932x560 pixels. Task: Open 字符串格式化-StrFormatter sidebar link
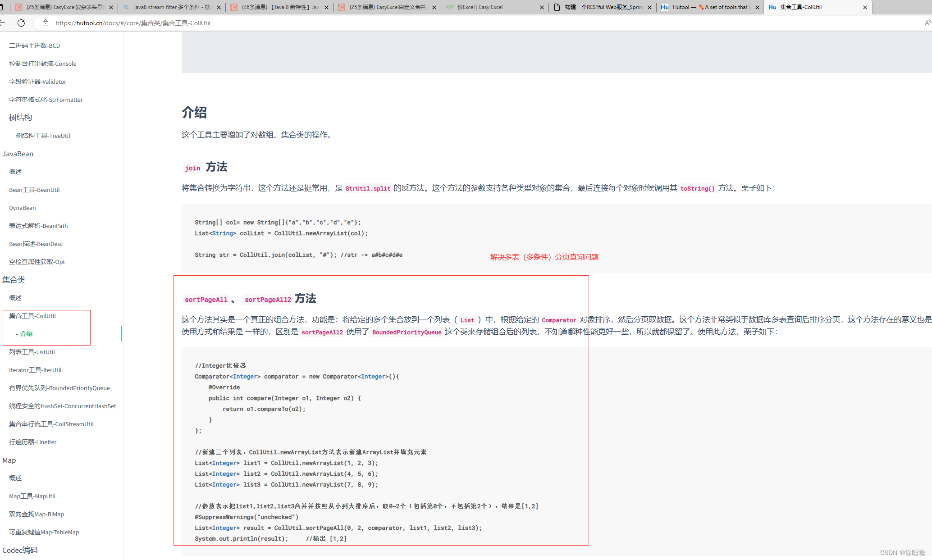click(46, 100)
